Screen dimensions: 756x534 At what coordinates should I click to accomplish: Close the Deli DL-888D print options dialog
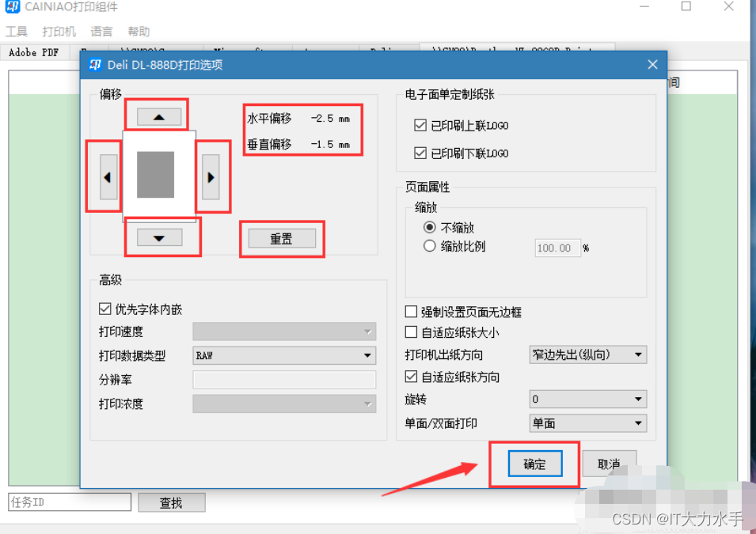652,65
